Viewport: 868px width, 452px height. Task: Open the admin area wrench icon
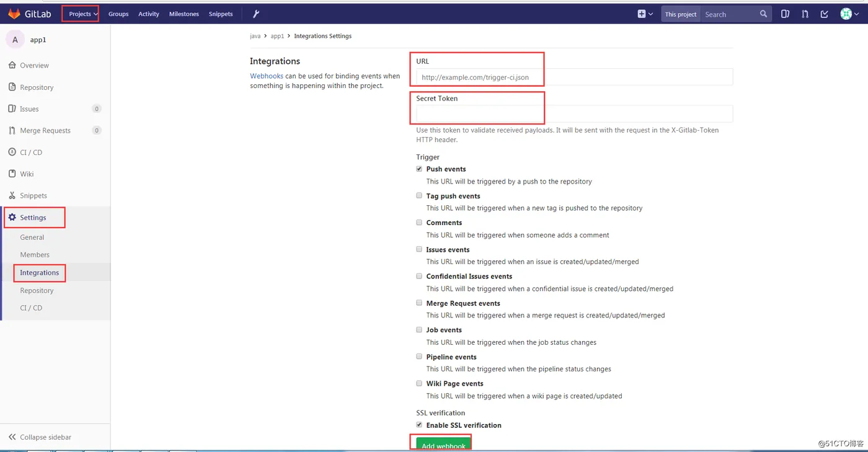pyautogui.click(x=257, y=14)
